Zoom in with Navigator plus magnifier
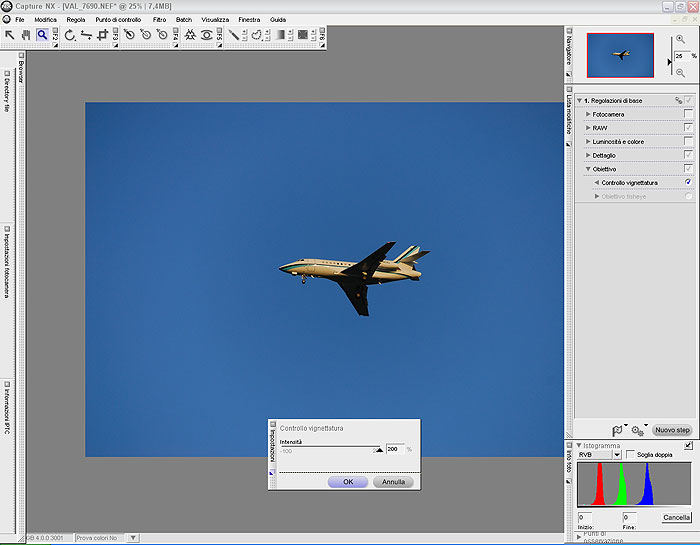The width and height of the screenshot is (700, 545). pyautogui.click(x=680, y=39)
